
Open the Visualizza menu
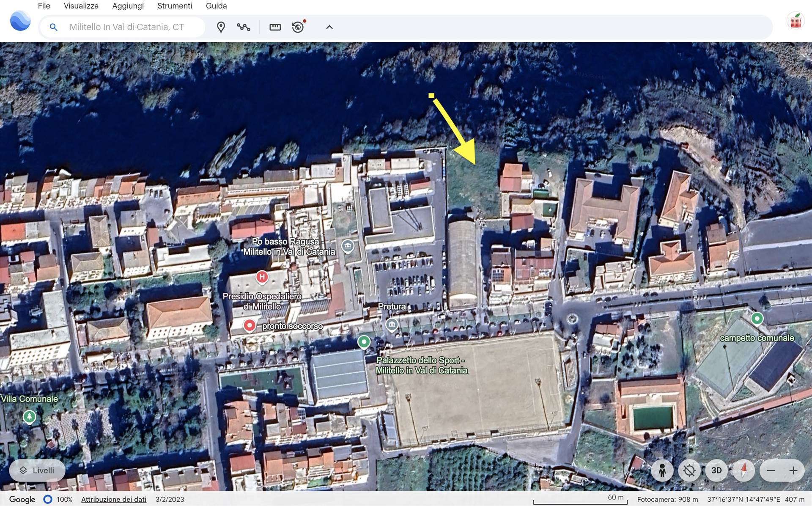(x=81, y=6)
